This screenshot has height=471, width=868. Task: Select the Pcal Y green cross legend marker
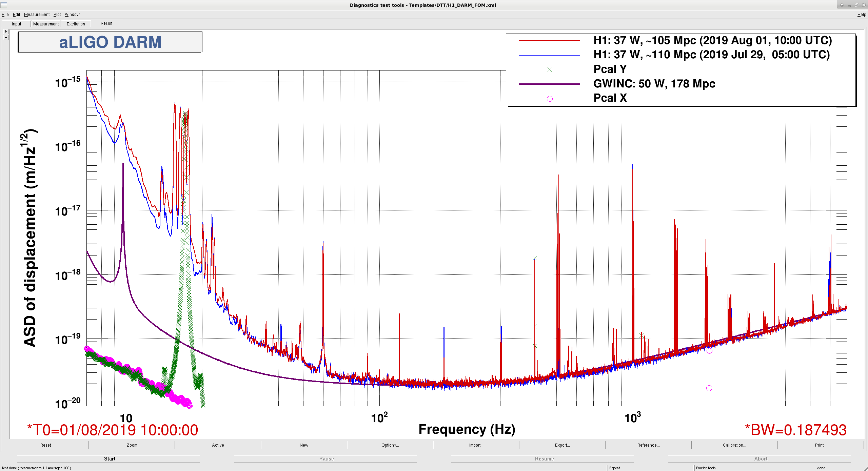point(550,69)
